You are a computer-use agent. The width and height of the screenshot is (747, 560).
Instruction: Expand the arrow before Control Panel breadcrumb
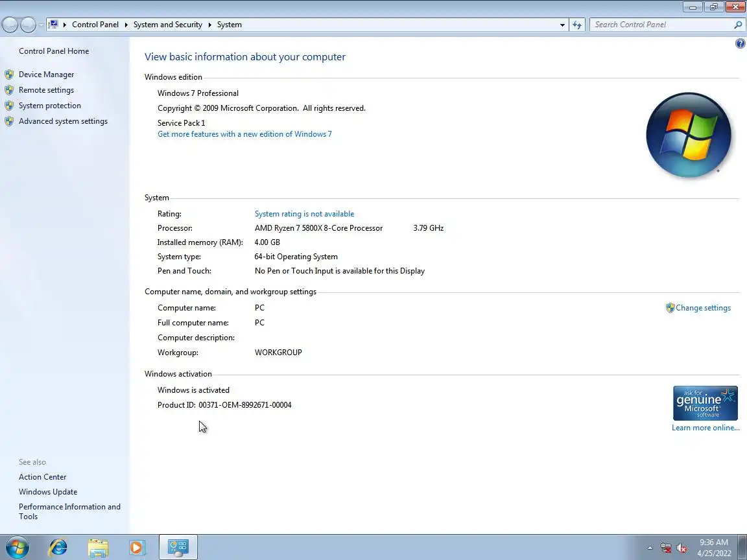(65, 25)
